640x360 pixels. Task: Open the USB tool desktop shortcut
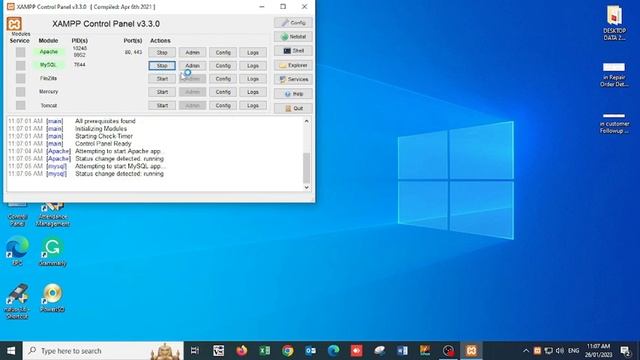17,300
